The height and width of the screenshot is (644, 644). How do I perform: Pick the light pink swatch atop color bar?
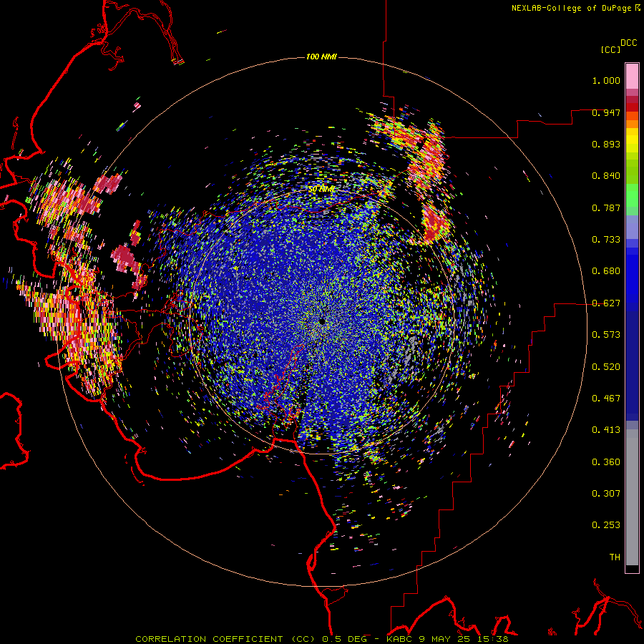click(x=632, y=77)
